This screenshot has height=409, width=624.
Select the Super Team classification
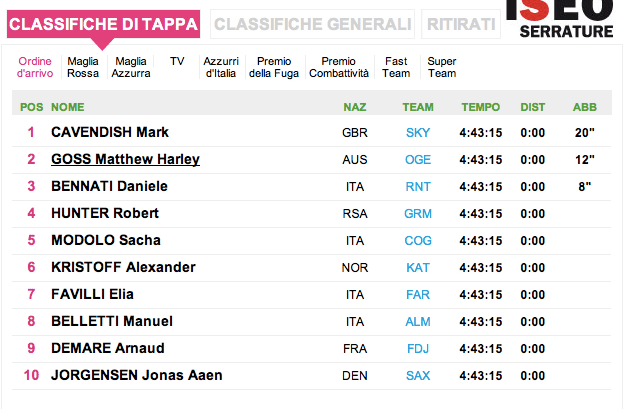pyautogui.click(x=441, y=67)
